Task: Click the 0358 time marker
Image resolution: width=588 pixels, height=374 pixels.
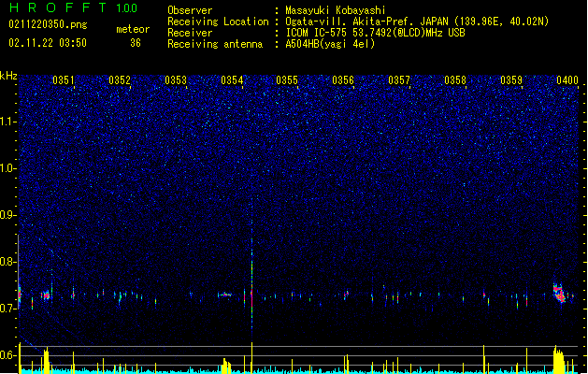Action: click(x=455, y=80)
